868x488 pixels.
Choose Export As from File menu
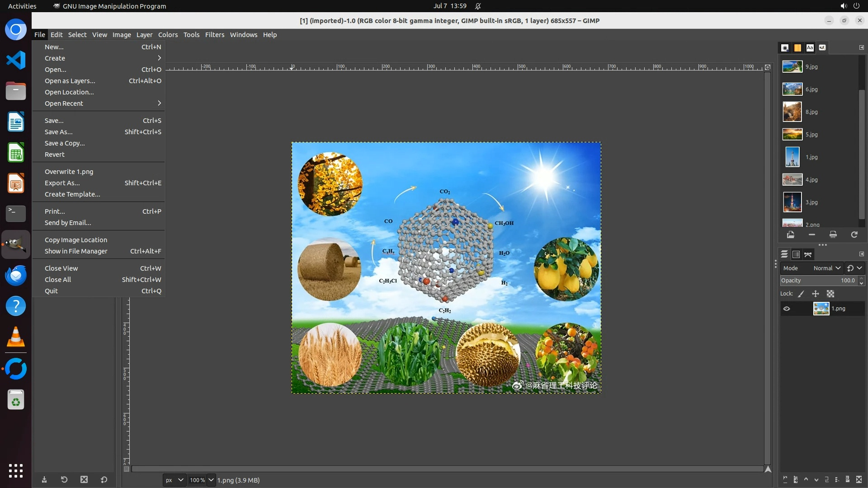(x=62, y=183)
